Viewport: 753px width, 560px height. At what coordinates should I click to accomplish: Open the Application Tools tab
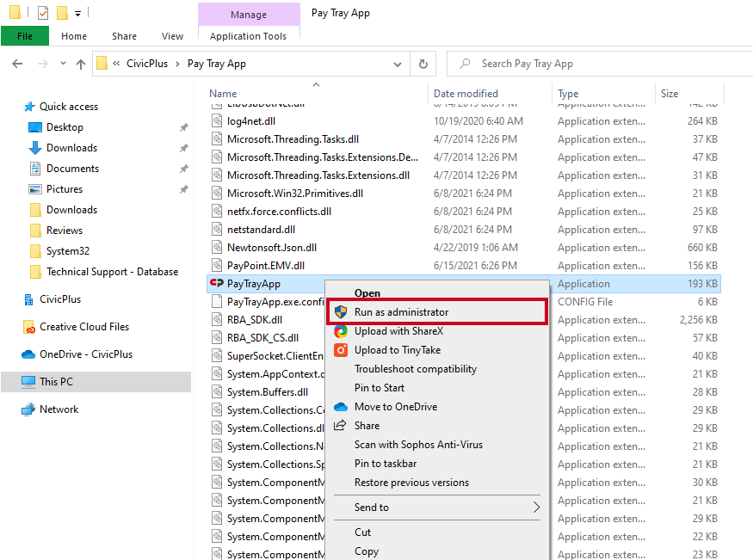(249, 36)
